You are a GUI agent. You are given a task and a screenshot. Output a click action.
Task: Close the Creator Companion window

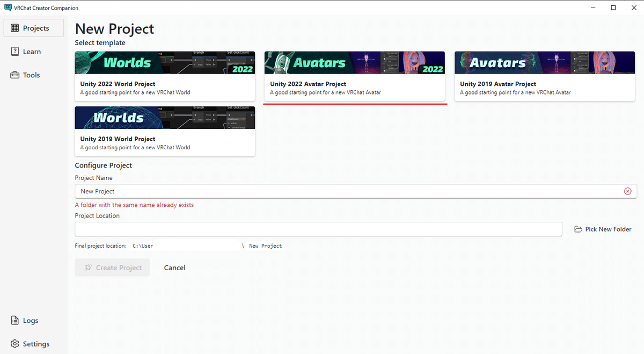(x=634, y=8)
